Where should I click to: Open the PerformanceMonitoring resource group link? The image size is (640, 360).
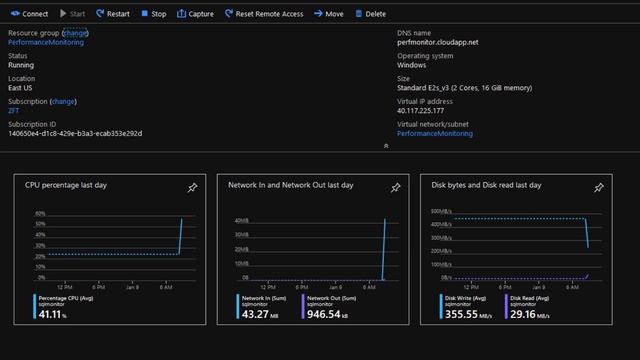[x=46, y=42]
